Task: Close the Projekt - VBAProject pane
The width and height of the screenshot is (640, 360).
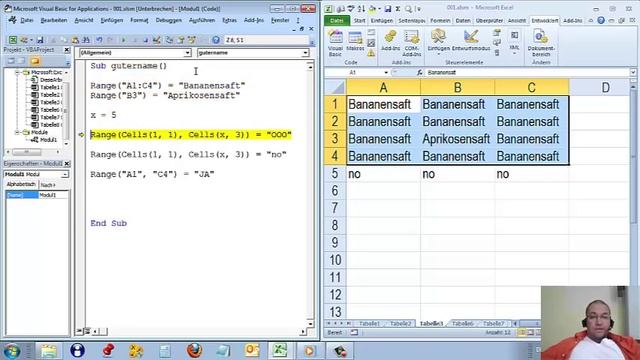Action: point(67,50)
